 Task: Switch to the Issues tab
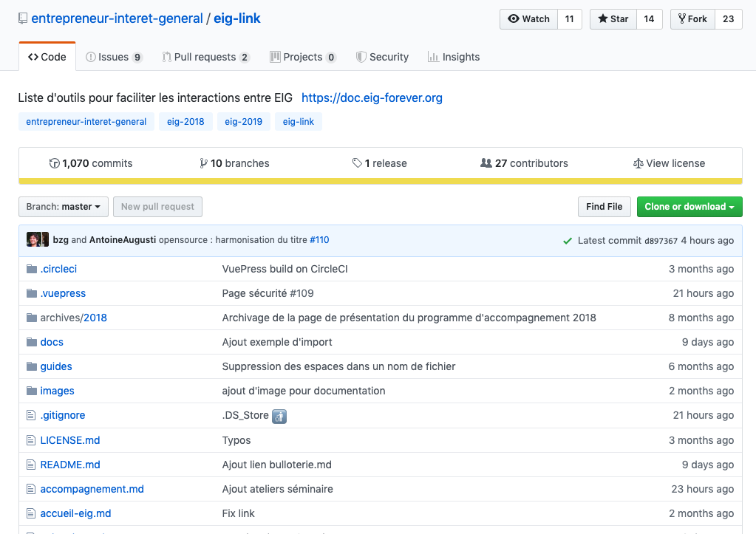click(113, 57)
